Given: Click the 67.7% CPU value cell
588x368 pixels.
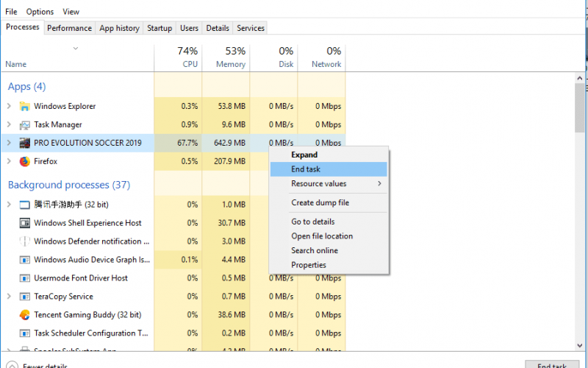Looking at the screenshot, I should (178, 143).
